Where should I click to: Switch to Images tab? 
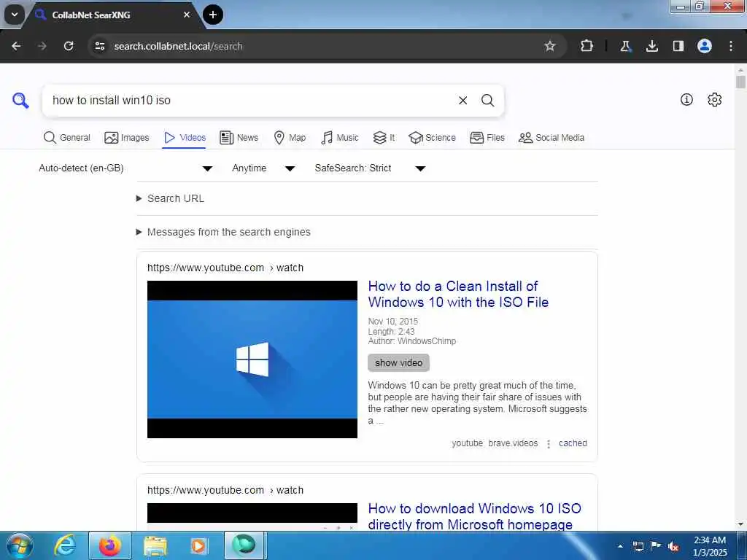point(127,138)
